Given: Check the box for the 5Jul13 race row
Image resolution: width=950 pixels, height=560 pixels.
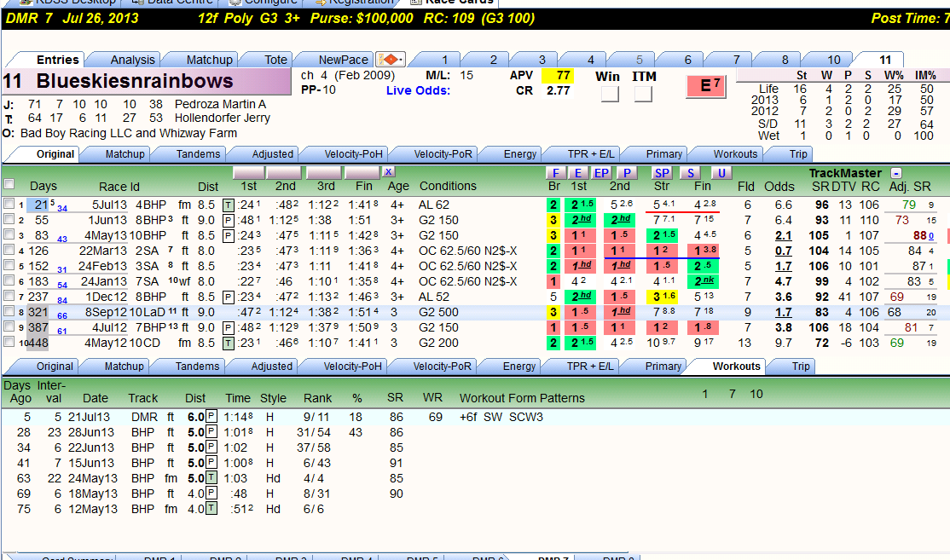Looking at the screenshot, I should coord(9,204).
